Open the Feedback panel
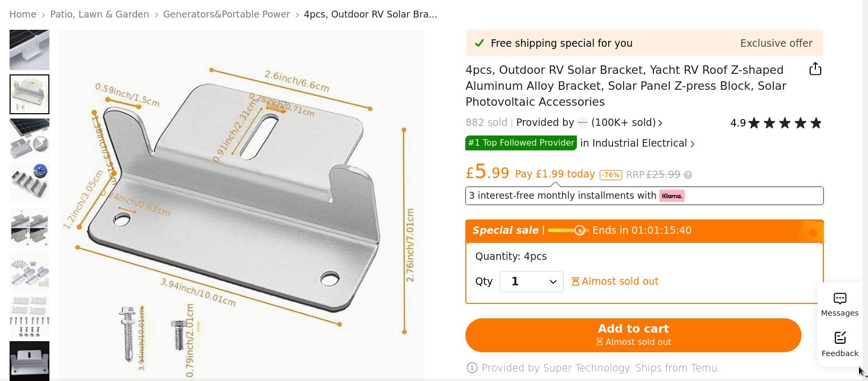 tap(839, 343)
